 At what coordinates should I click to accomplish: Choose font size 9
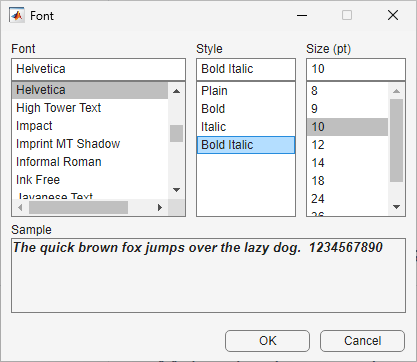(x=347, y=109)
